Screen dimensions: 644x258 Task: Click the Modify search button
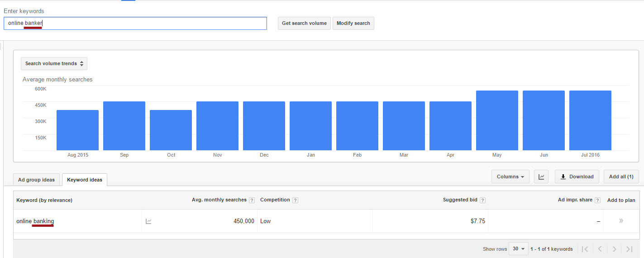coord(353,23)
